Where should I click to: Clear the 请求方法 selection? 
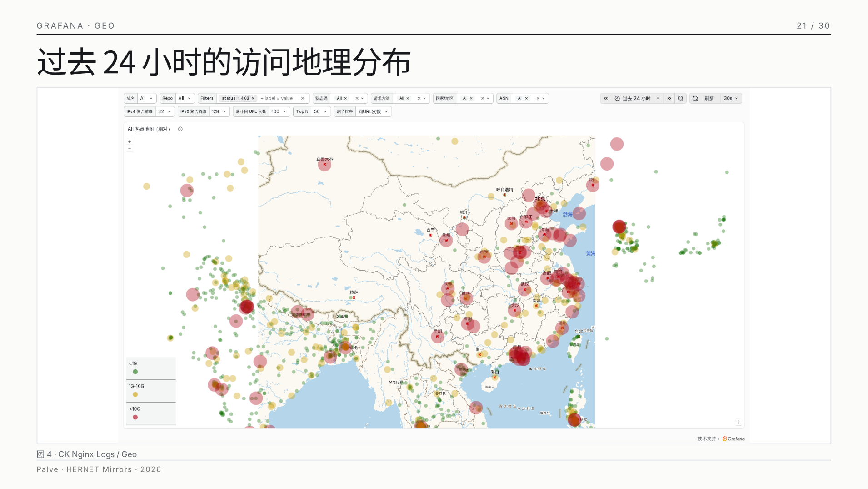point(419,98)
